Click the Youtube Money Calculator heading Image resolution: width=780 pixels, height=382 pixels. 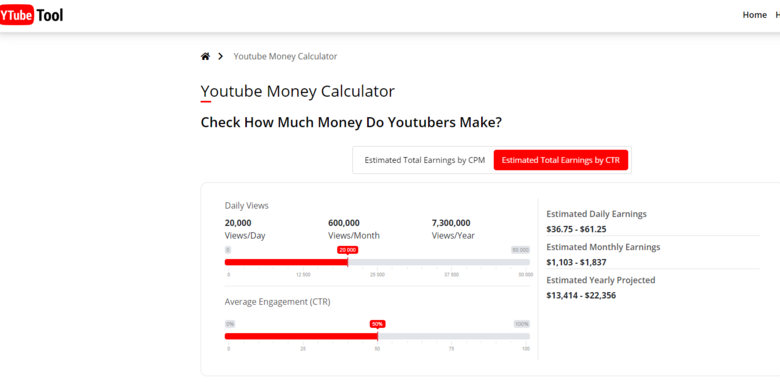coord(297,92)
